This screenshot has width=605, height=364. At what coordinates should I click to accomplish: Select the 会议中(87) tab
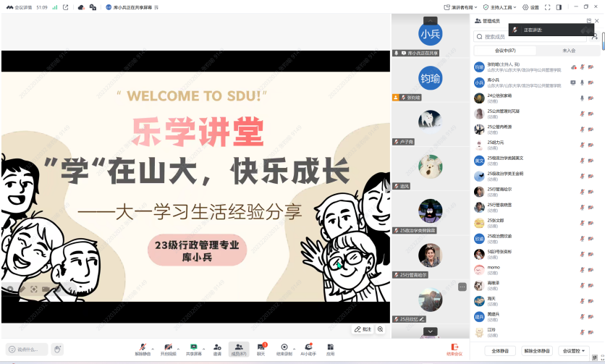pyautogui.click(x=505, y=51)
